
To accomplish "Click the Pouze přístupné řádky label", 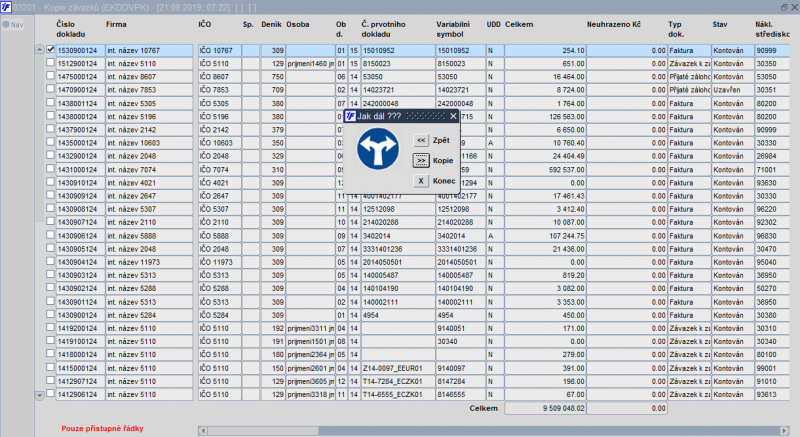I will pos(103,429).
